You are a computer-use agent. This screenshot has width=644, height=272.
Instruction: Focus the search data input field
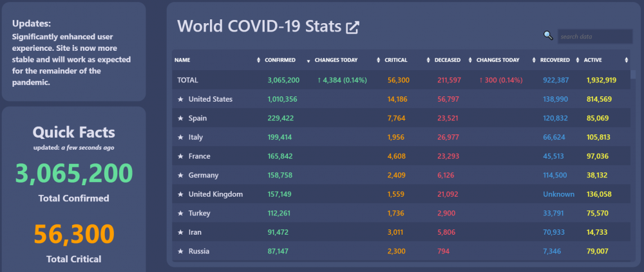(595, 37)
